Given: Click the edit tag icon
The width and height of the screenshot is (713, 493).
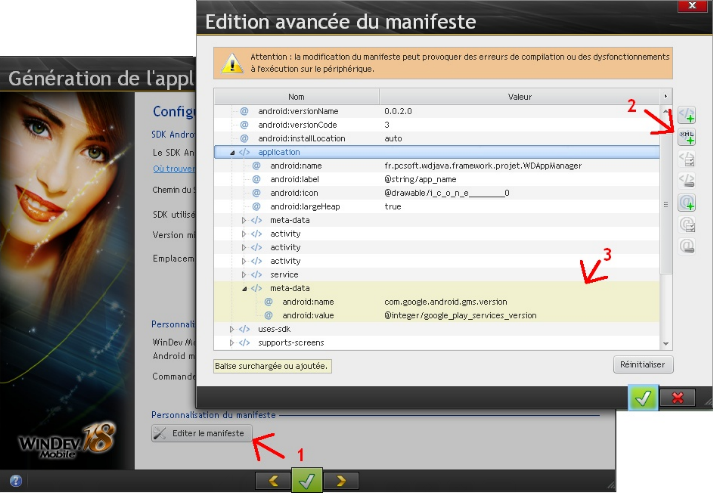Looking at the screenshot, I should (687, 159).
